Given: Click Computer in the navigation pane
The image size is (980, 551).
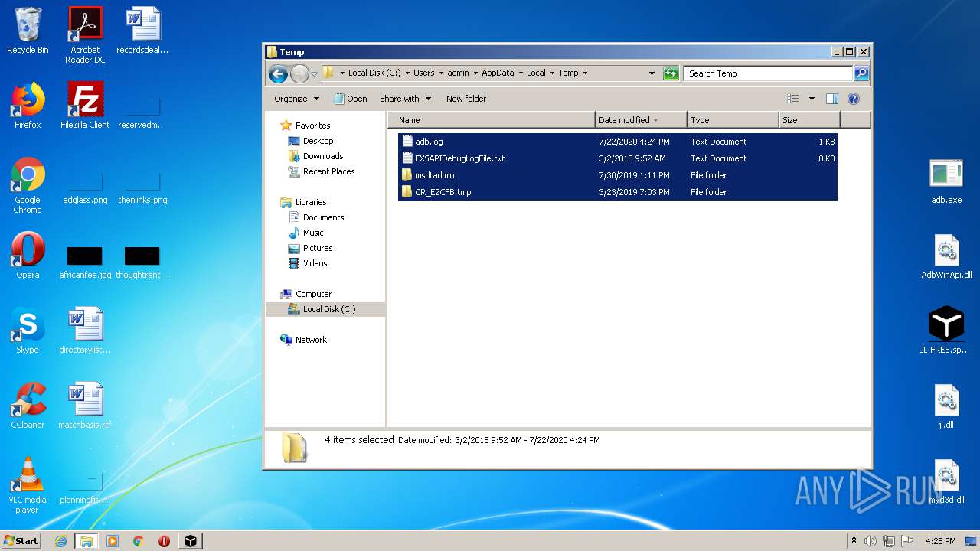Looking at the screenshot, I should tap(313, 294).
